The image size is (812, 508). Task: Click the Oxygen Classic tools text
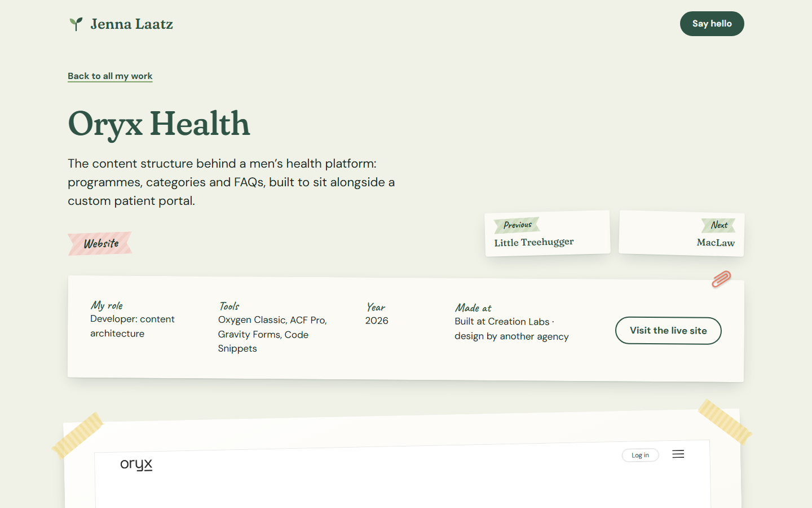[x=272, y=334]
